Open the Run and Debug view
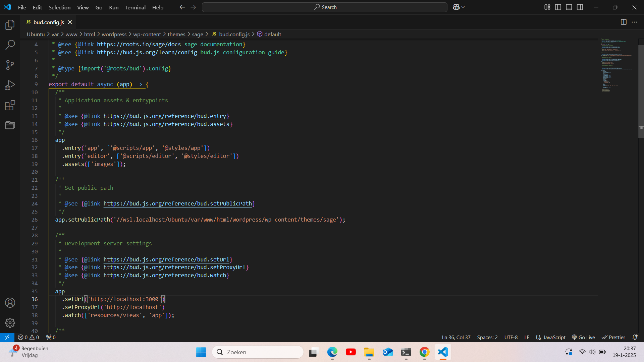 coord(10,85)
